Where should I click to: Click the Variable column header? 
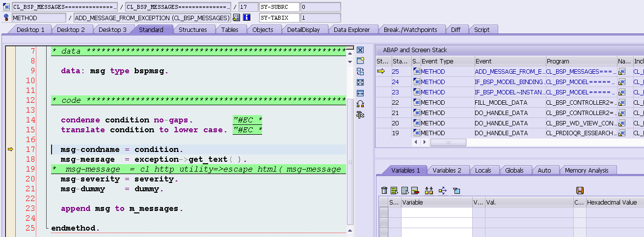point(436,202)
